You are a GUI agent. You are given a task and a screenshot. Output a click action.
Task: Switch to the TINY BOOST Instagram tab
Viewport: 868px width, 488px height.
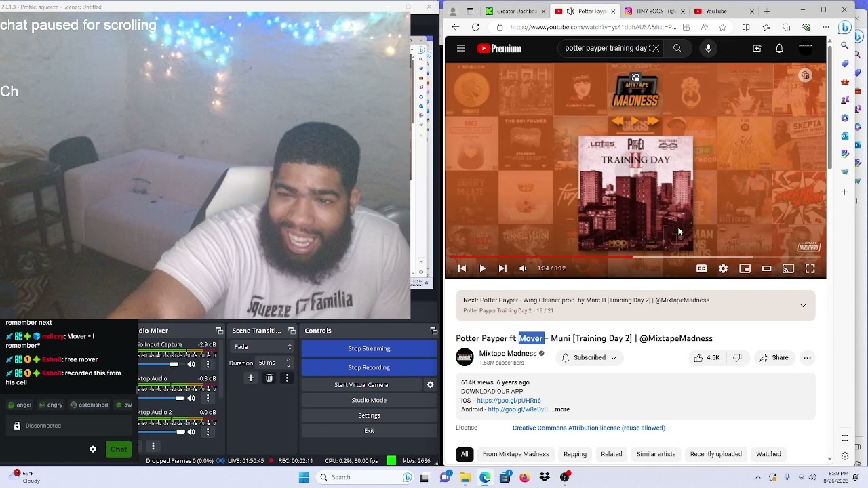(654, 11)
